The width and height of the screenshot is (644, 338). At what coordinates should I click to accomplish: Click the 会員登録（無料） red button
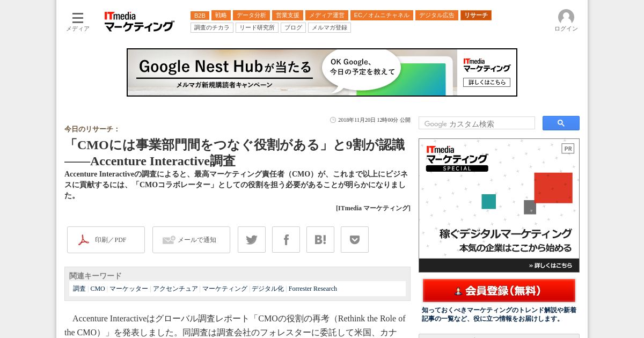click(499, 291)
